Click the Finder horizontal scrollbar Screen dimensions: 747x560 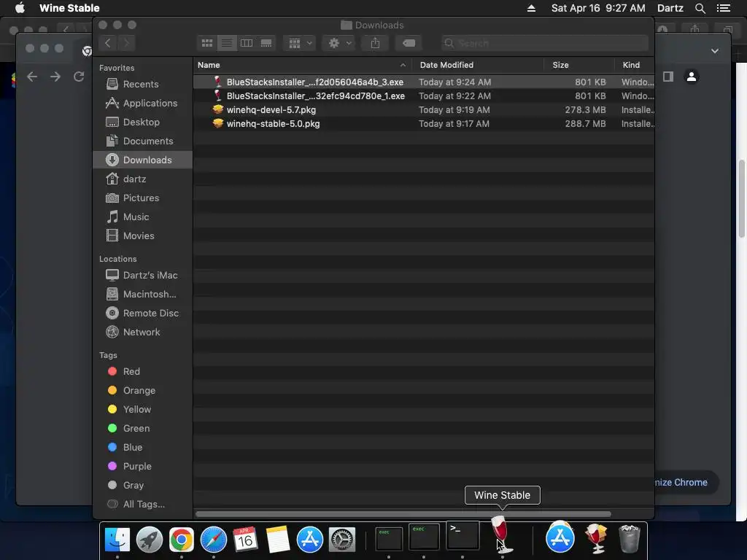coord(403,514)
